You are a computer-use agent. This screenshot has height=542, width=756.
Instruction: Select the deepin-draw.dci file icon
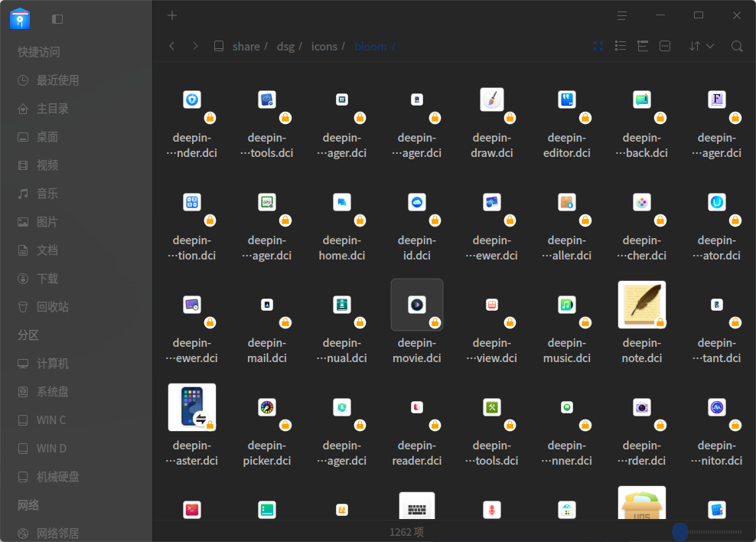492,100
